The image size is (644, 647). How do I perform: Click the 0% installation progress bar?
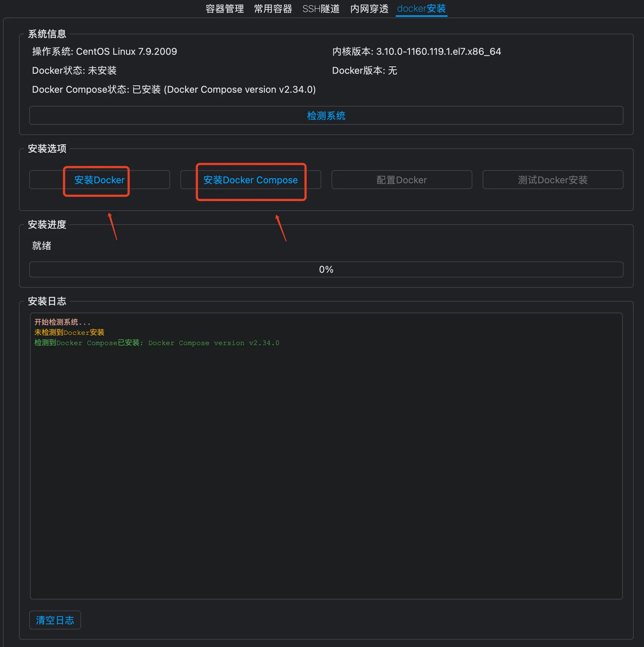point(326,269)
